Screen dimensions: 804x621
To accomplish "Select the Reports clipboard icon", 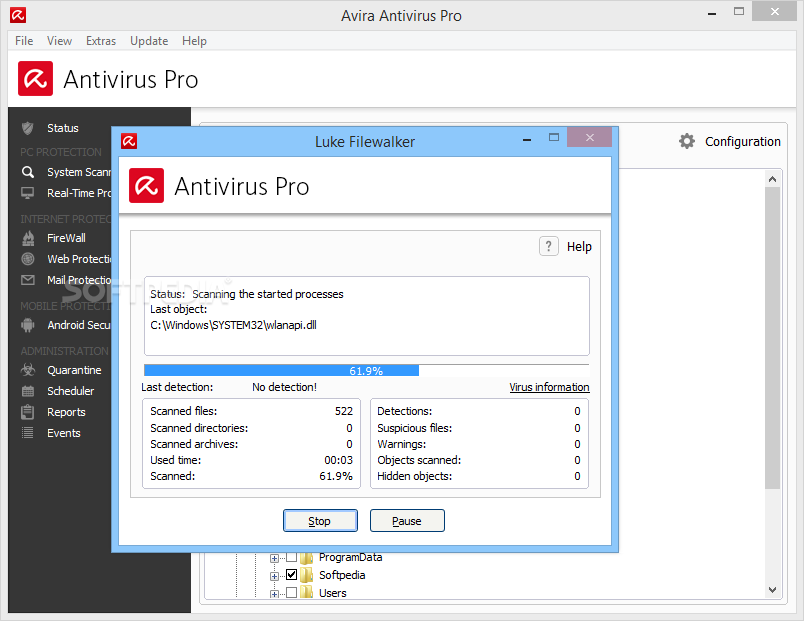I will click(28, 412).
